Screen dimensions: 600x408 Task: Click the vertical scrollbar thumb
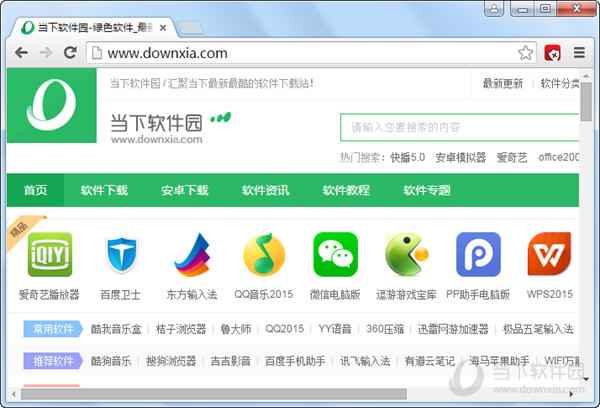point(586,101)
